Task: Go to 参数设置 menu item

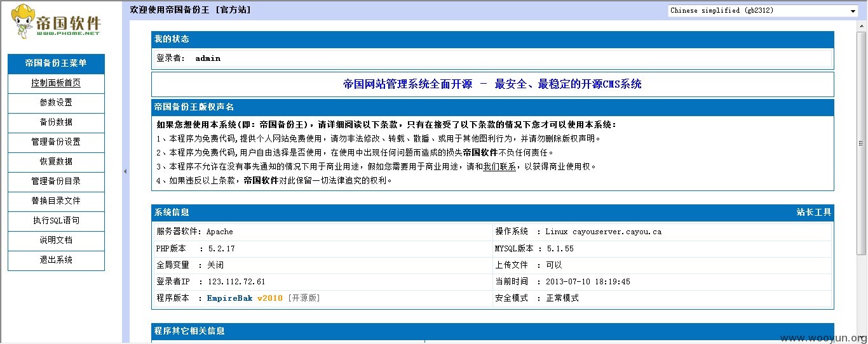Action: click(x=56, y=103)
